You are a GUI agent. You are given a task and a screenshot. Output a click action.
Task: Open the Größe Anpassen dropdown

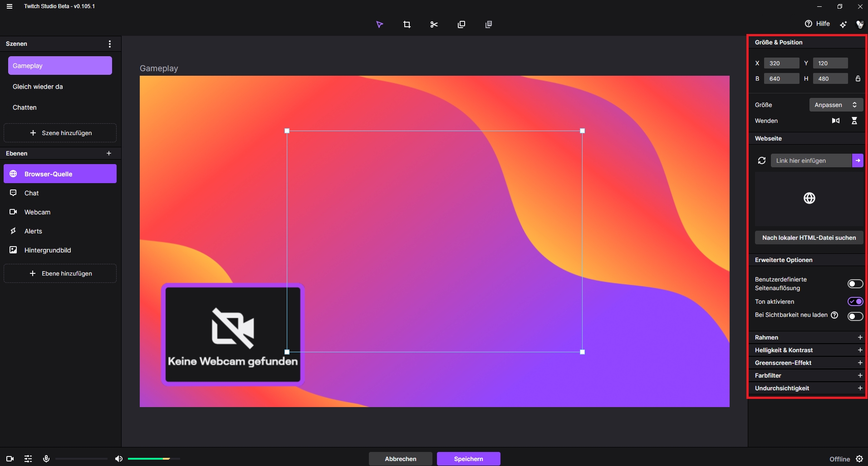pos(836,105)
